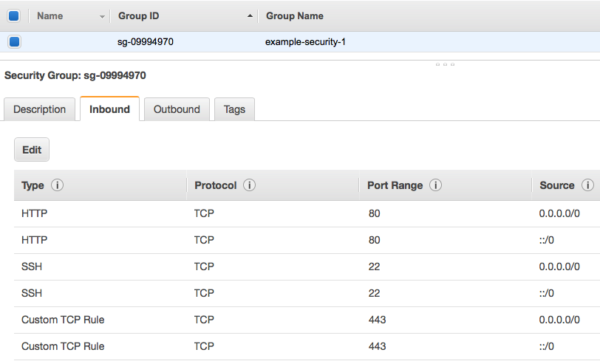Switch to the Inbound tab
This screenshot has height=361, width=600.
point(109,109)
